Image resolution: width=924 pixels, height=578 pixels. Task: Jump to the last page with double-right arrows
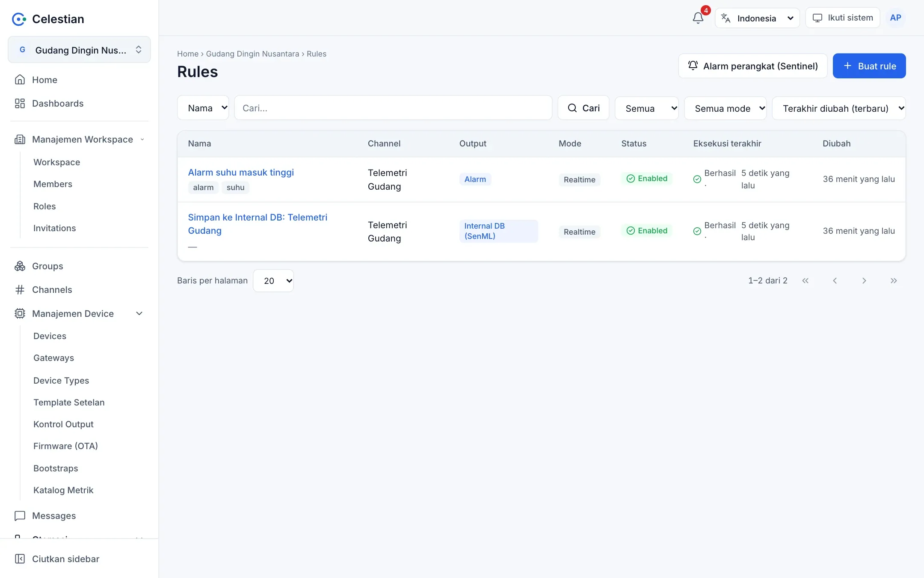(x=894, y=280)
